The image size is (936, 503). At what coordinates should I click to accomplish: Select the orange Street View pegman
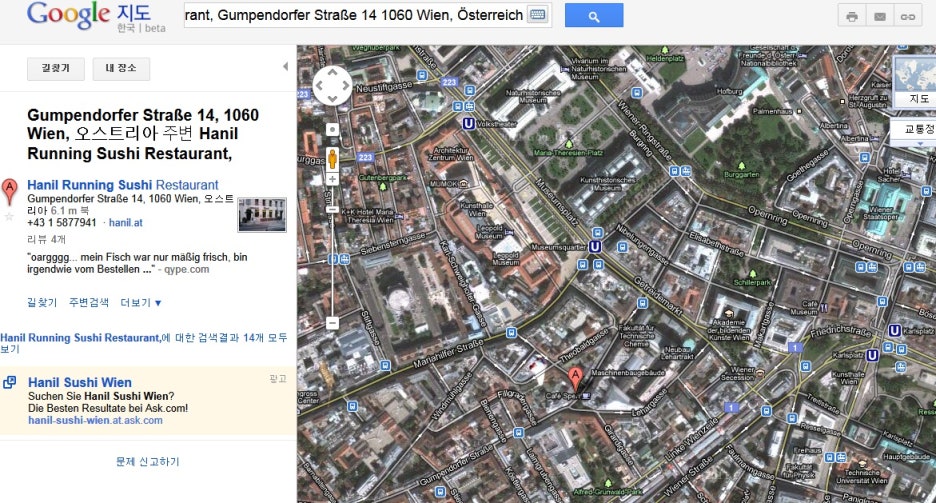click(332, 159)
